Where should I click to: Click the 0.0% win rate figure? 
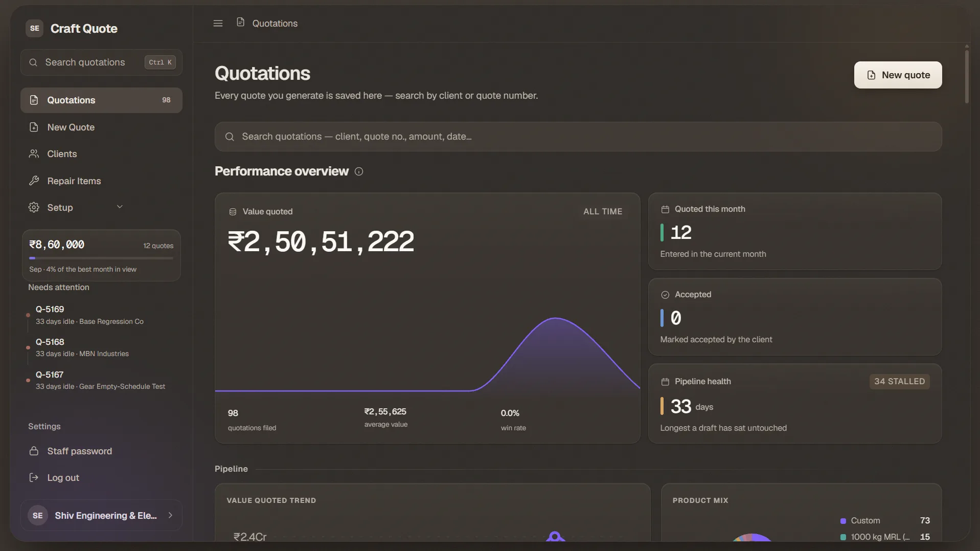click(510, 413)
